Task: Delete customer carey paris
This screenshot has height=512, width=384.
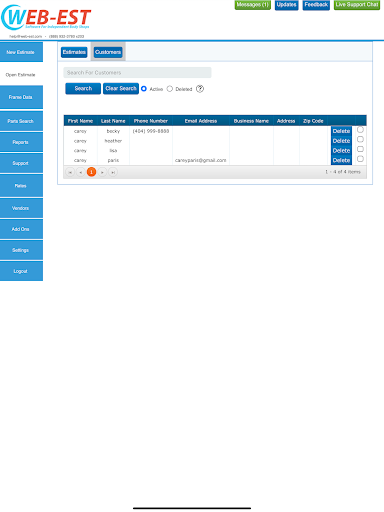Action: click(x=341, y=160)
